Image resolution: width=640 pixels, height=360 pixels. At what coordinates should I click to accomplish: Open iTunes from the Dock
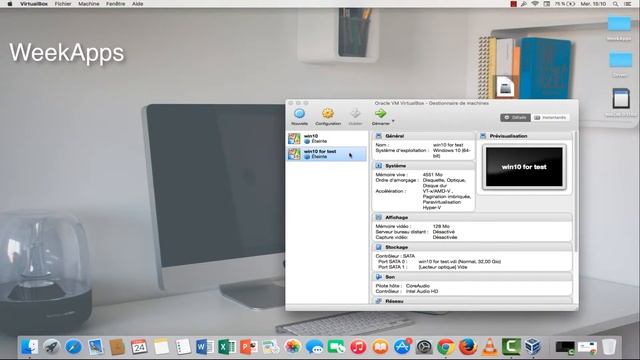[x=358, y=347]
